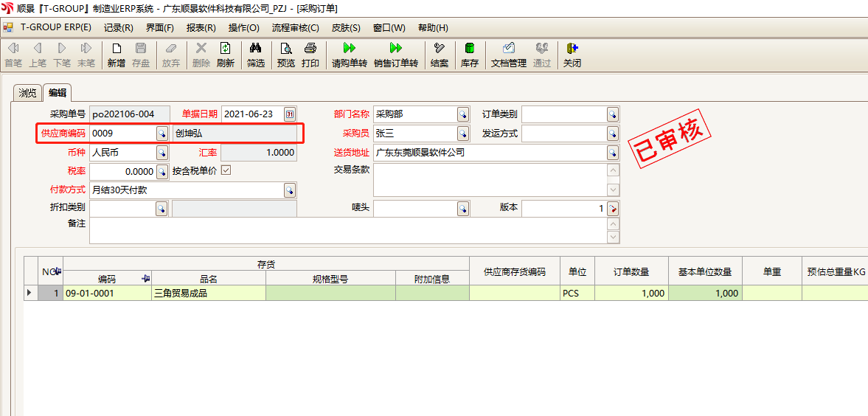This screenshot has height=416, width=868.
Task: Click inside the 备注 remarks field
Action: click(x=347, y=230)
